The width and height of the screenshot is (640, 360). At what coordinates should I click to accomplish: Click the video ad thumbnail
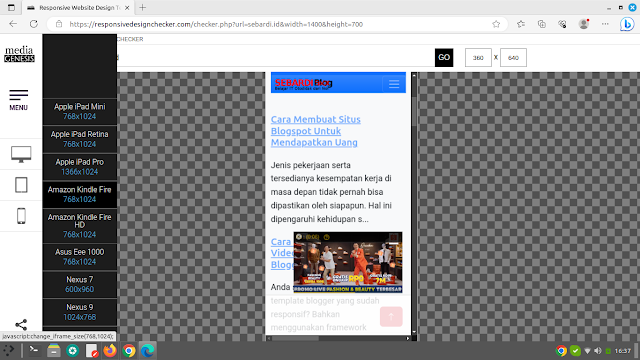pyautogui.click(x=348, y=262)
